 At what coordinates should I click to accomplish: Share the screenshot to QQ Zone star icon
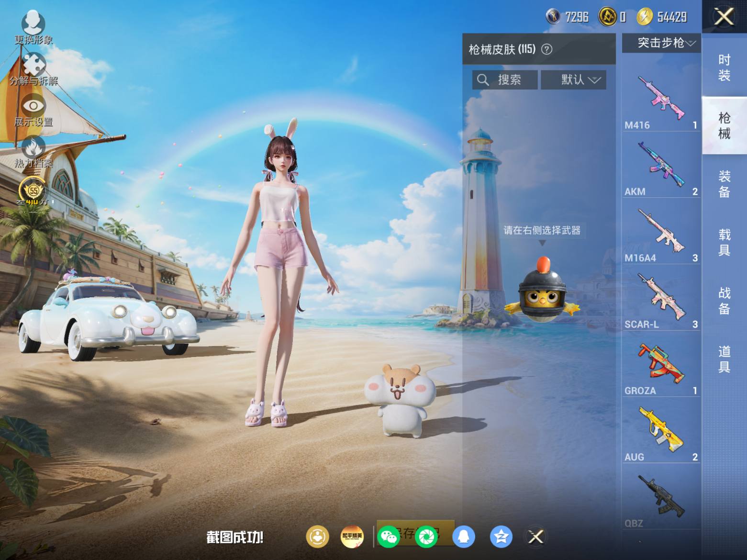(x=501, y=537)
